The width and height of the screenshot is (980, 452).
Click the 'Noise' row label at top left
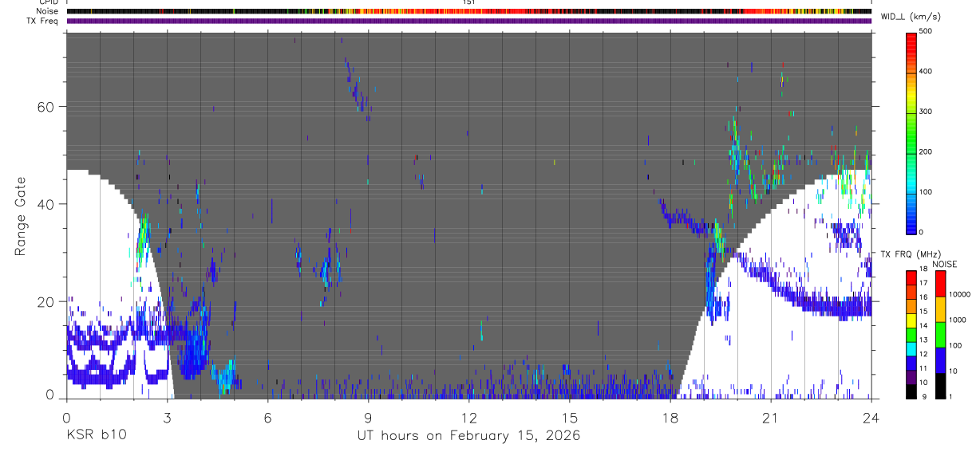pos(47,11)
